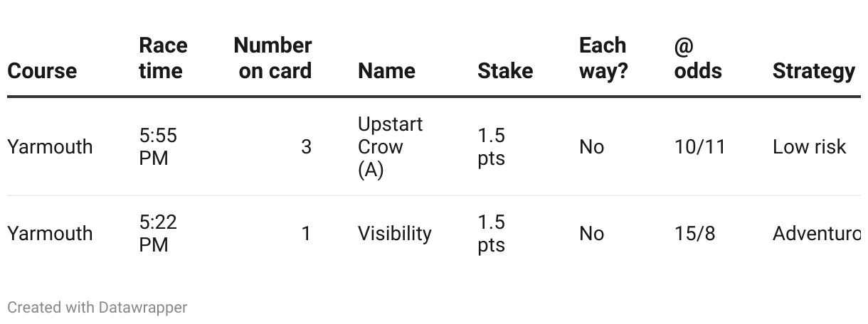Click Yarmouth in the first row
The image size is (868, 324).
(50, 147)
